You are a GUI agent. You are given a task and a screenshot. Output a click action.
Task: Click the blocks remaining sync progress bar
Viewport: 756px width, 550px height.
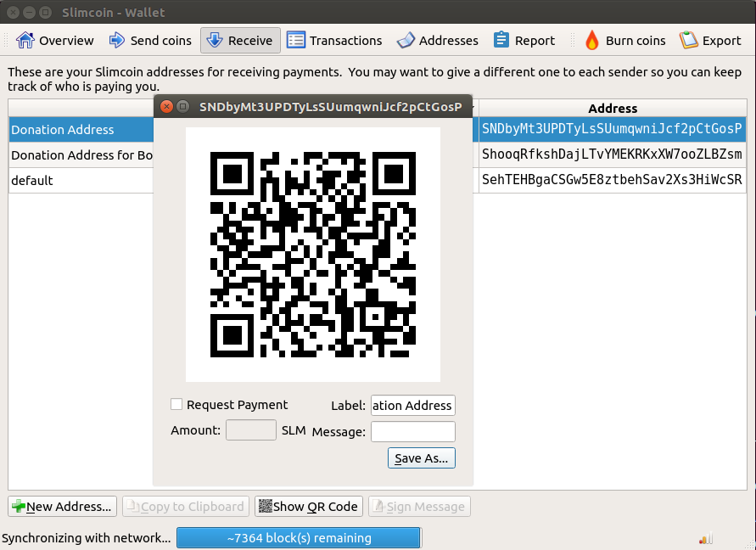click(x=299, y=538)
